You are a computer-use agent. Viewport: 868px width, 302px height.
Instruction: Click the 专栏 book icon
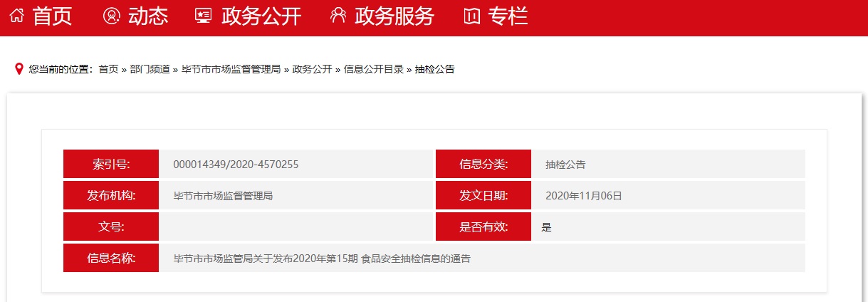[471, 16]
